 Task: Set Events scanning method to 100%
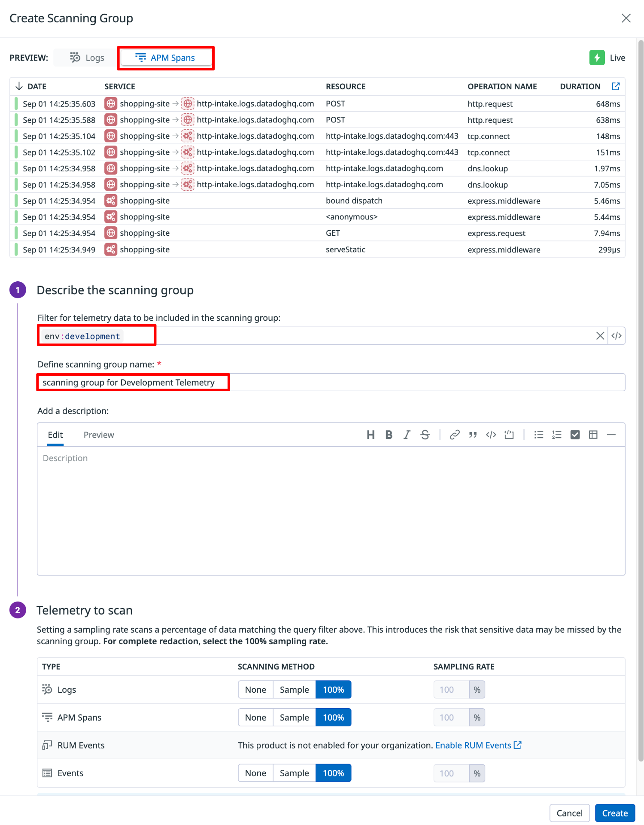[333, 773]
